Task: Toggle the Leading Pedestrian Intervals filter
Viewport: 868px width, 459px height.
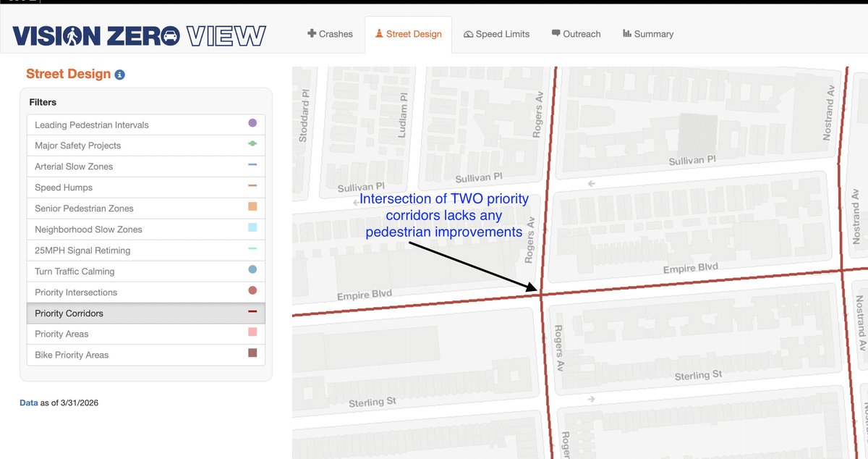Action: pyautogui.click(x=146, y=125)
